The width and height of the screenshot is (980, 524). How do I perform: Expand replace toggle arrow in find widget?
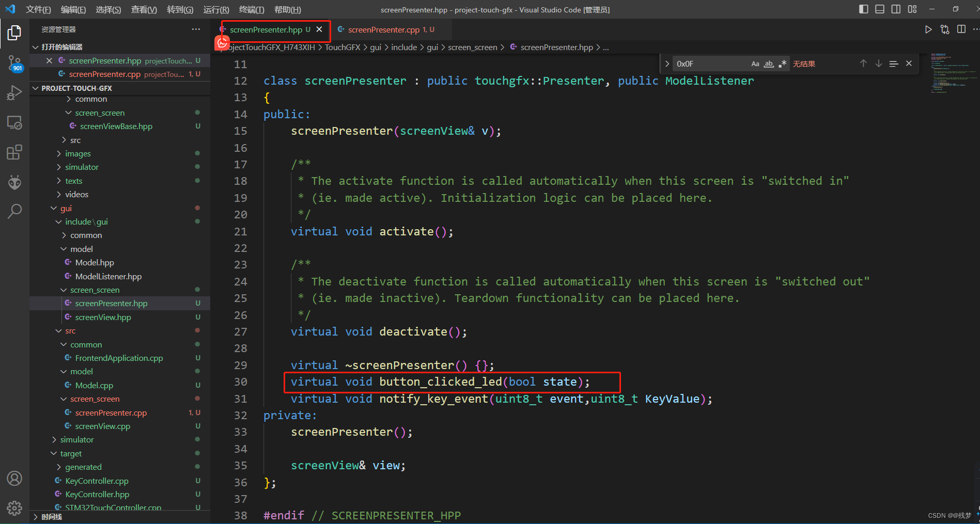click(667, 63)
